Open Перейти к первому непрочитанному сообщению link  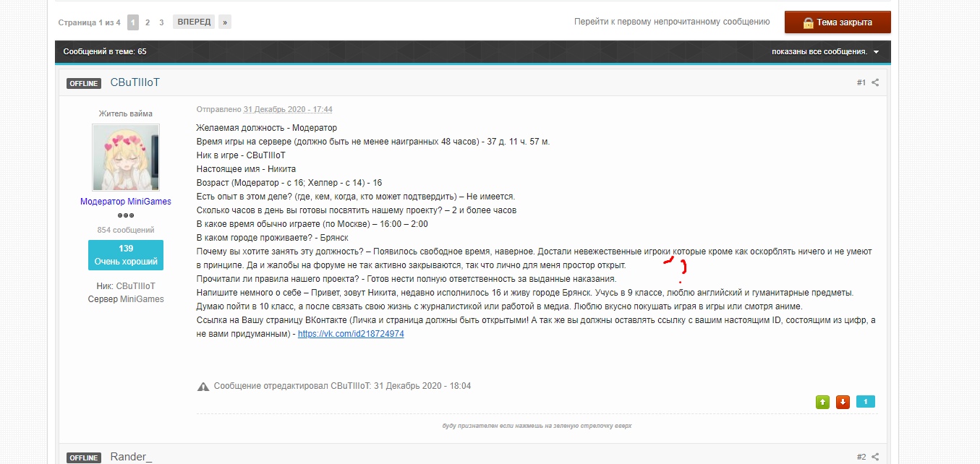(672, 22)
